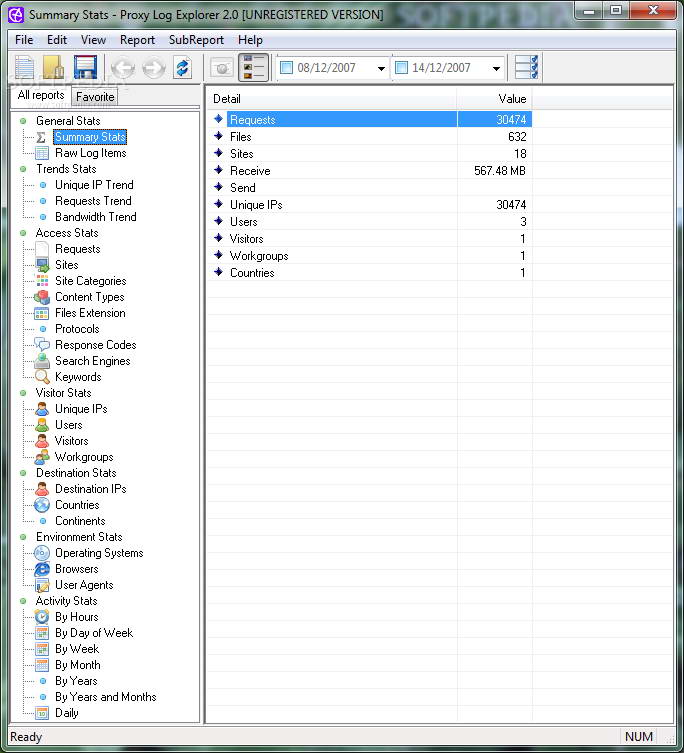Collapse the General Stats tree group

23,121
